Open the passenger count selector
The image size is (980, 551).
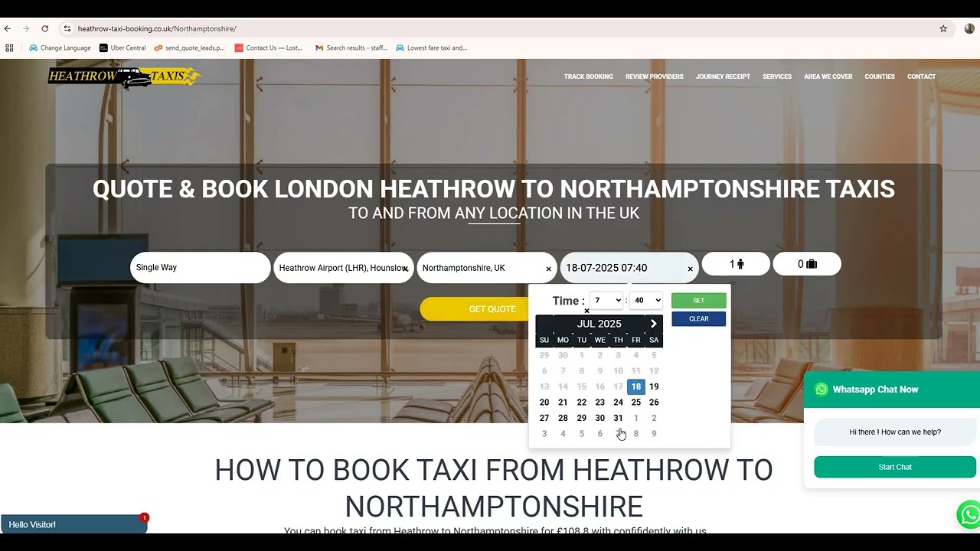click(x=736, y=264)
